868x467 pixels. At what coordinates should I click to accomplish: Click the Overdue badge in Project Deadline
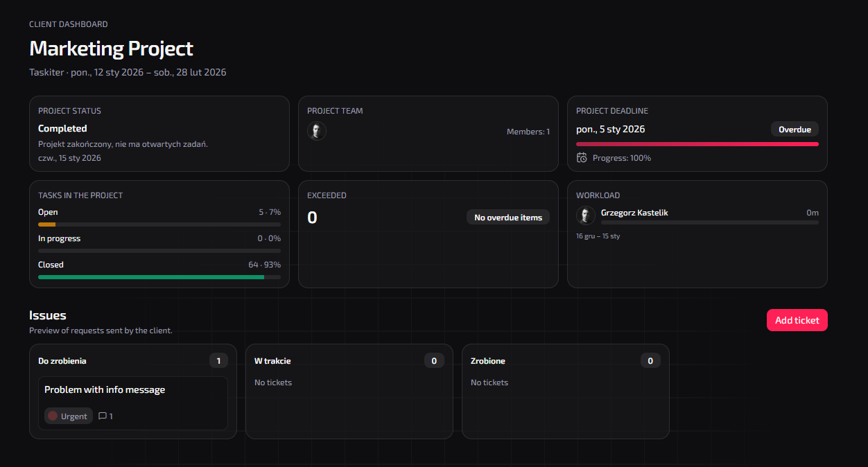795,129
